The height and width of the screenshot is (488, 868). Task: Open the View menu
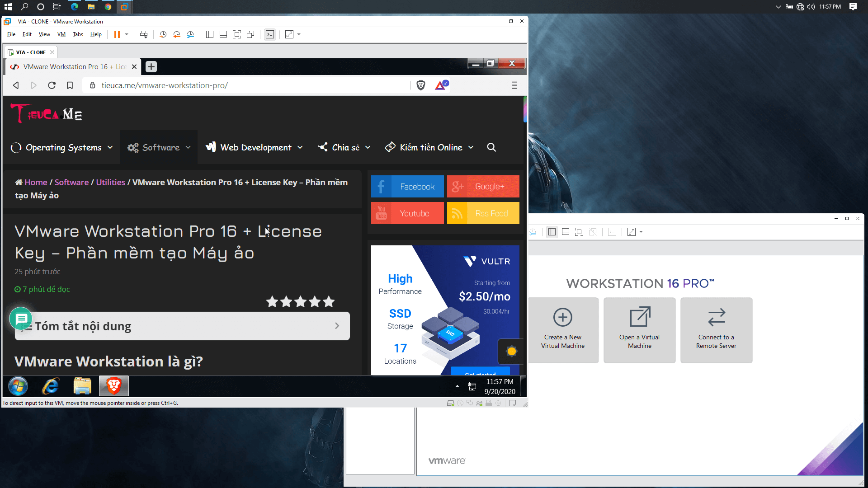tap(44, 34)
